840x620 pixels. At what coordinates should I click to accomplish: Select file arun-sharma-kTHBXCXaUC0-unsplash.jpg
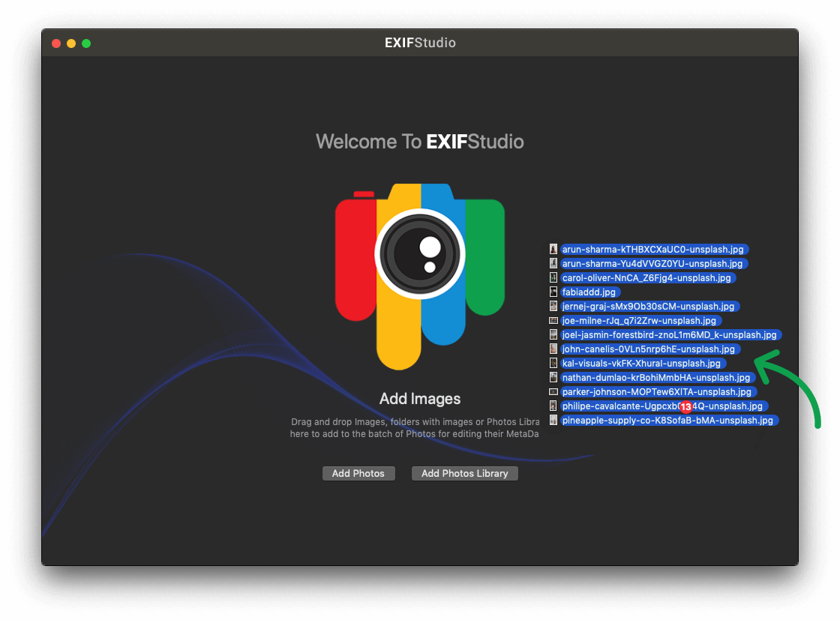pyautogui.click(x=654, y=250)
